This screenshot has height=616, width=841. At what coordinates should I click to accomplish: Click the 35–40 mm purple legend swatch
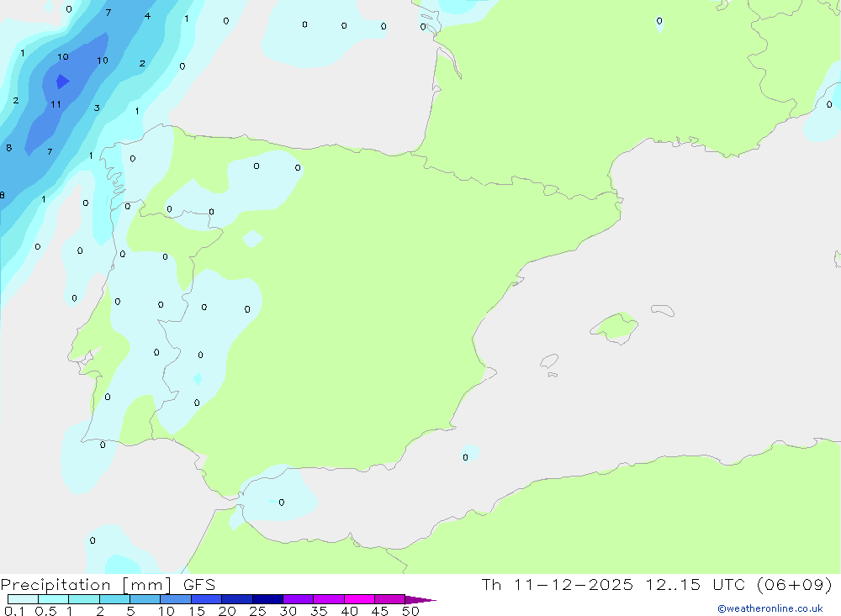tap(329, 599)
